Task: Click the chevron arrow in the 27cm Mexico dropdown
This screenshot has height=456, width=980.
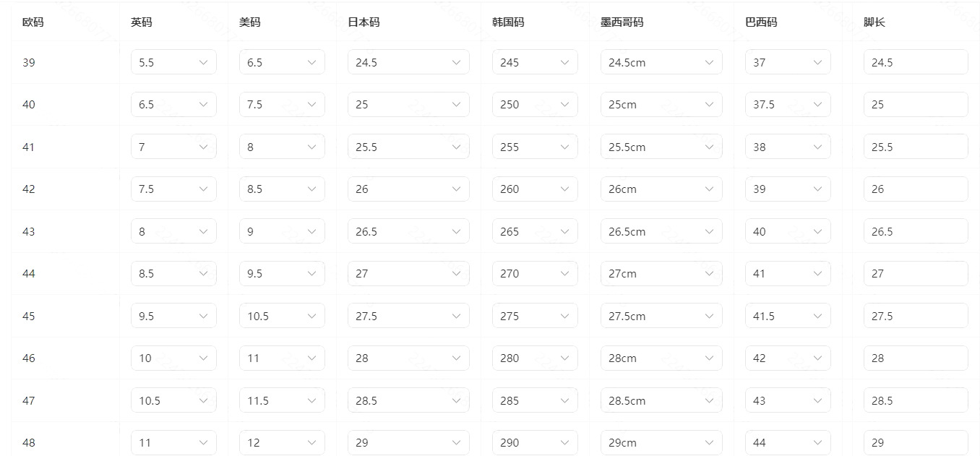Action: (710, 274)
